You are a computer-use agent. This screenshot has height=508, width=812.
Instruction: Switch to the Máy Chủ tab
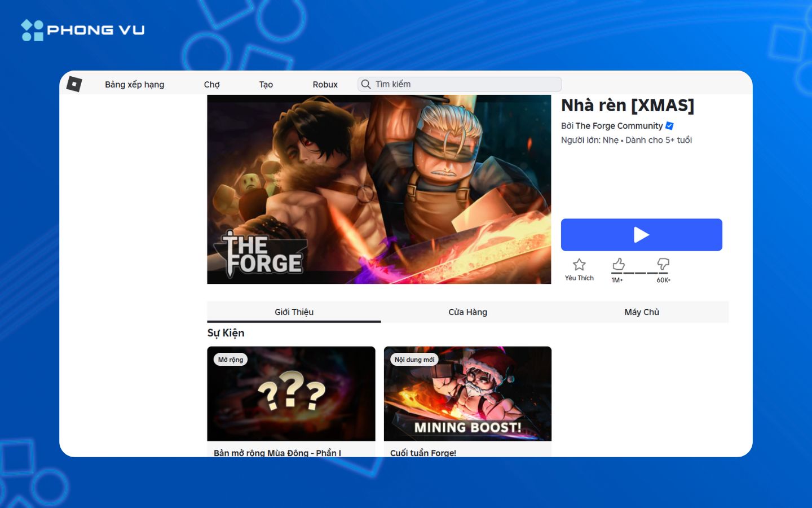click(642, 312)
